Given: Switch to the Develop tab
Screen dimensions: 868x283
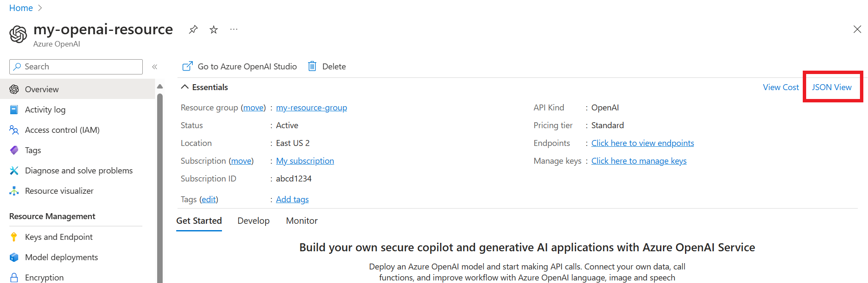Looking at the screenshot, I should [253, 221].
